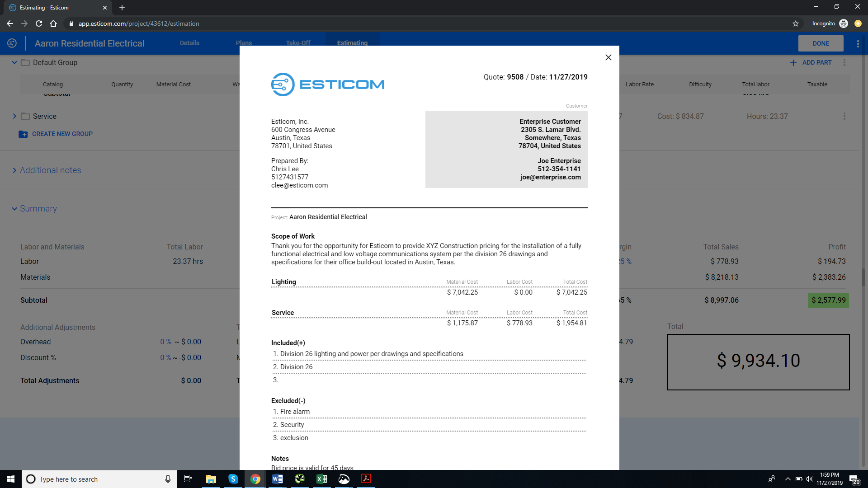Open Adobe Acrobat from taskbar

click(366, 479)
